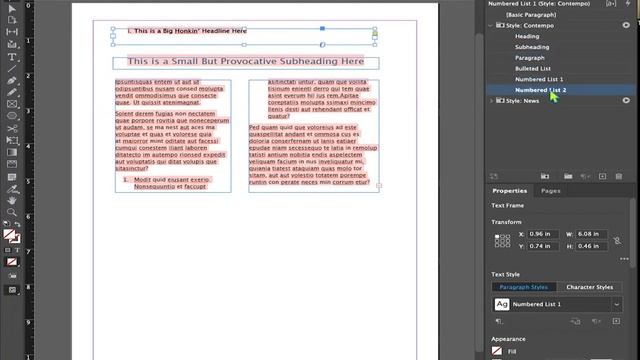This screenshot has height=360, width=640.
Task: Swap fill and stroke arrows
Action: tap(17, 224)
